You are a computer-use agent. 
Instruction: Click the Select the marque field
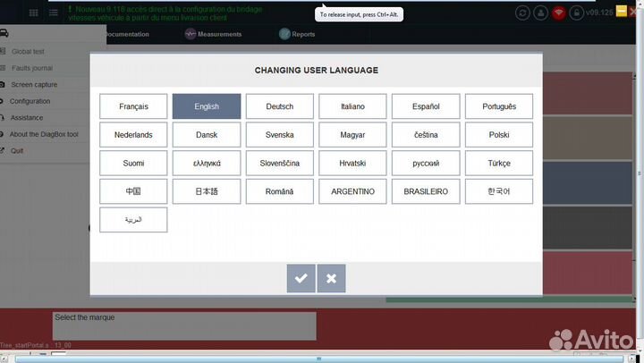184,326
